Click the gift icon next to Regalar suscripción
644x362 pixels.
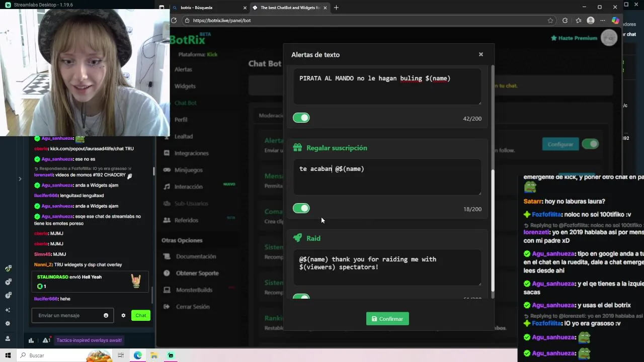tap(297, 148)
